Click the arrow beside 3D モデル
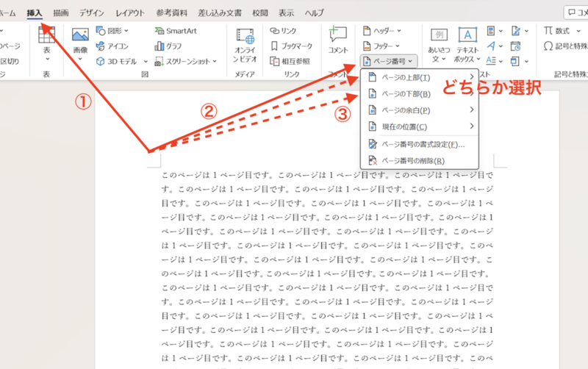The width and height of the screenshot is (588, 369). 146,62
